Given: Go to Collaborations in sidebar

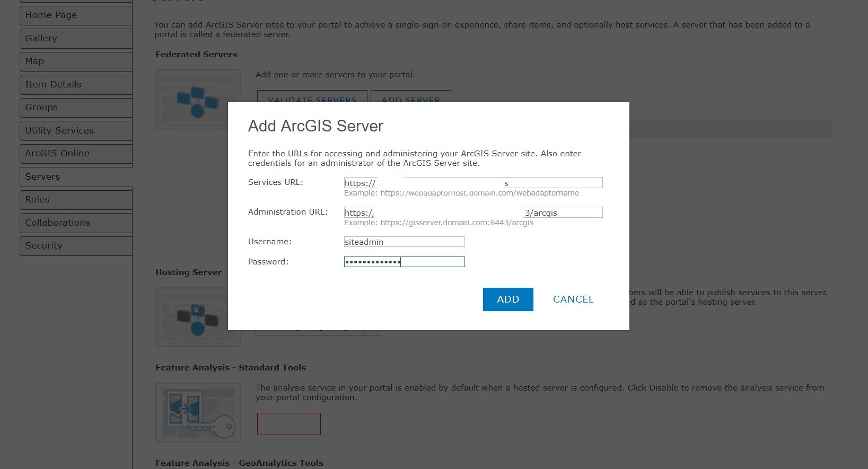Looking at the screenshot, I should pyautogui.click(x=76, y=223).
